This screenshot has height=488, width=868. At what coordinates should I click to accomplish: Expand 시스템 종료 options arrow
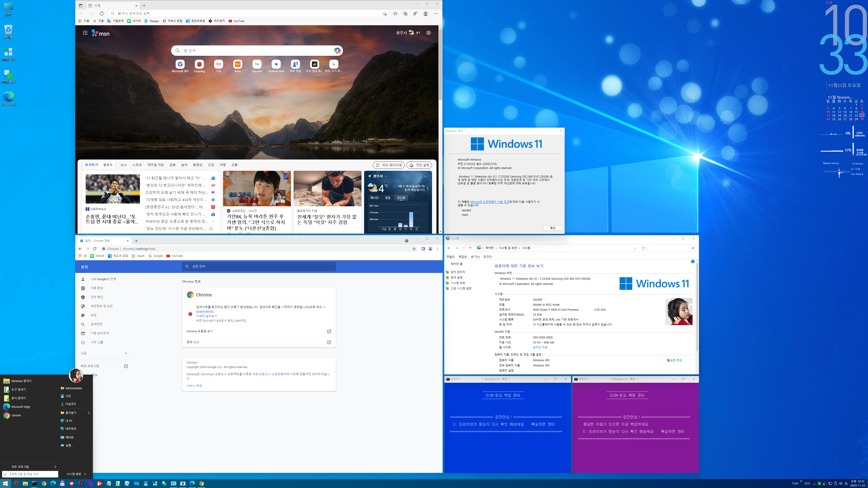[85, 474]
